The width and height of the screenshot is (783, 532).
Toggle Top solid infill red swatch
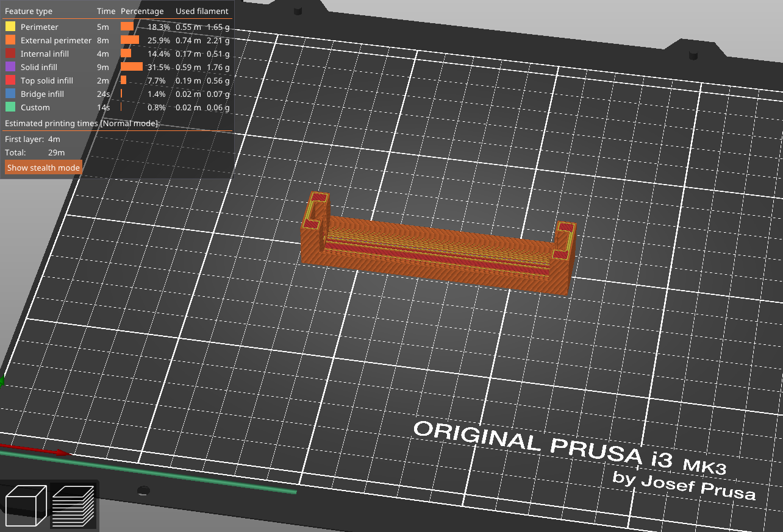pos(10,80)
